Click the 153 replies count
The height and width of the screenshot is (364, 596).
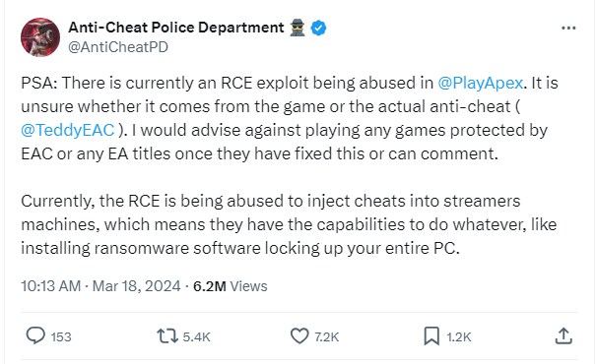pyautogui.click(x=61, y=337)
